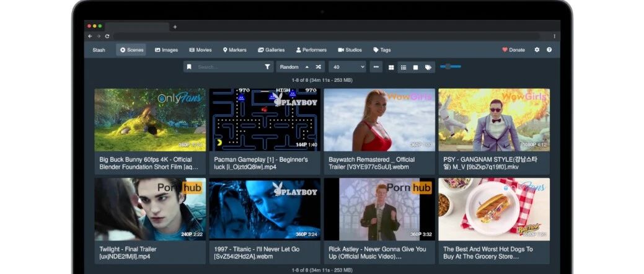Open the Markers section
Image resolution: width=644 pixels, height=274 pixels.
point(235,50)
